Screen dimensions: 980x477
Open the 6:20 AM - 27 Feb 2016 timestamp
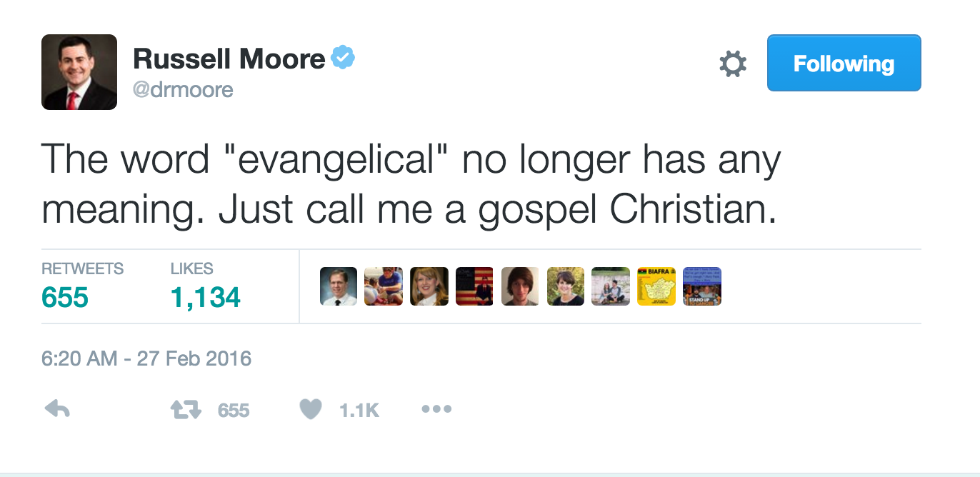point(146,358)
